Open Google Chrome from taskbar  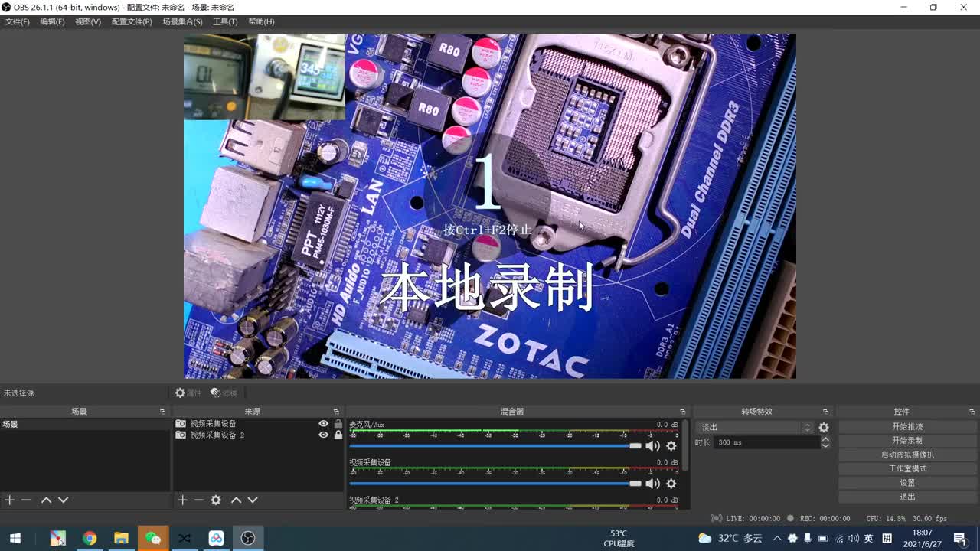click(90, 538)
